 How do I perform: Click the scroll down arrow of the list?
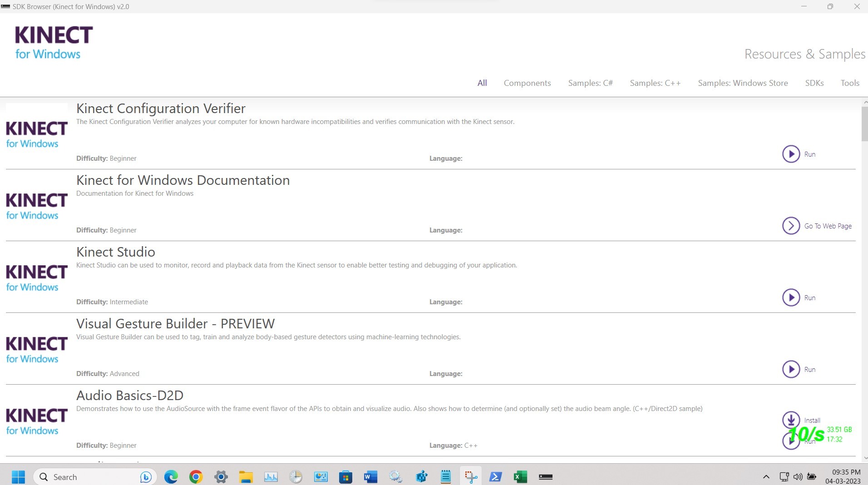pos(864,458)
